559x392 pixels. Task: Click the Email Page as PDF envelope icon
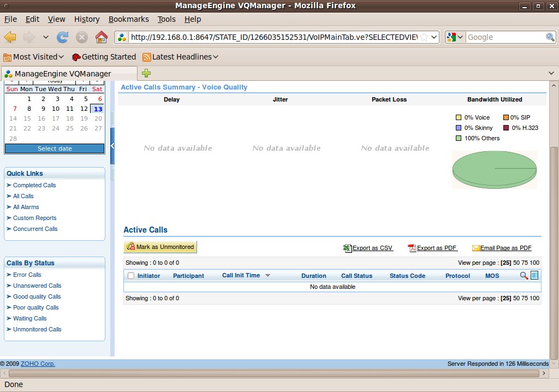point(476,248)
